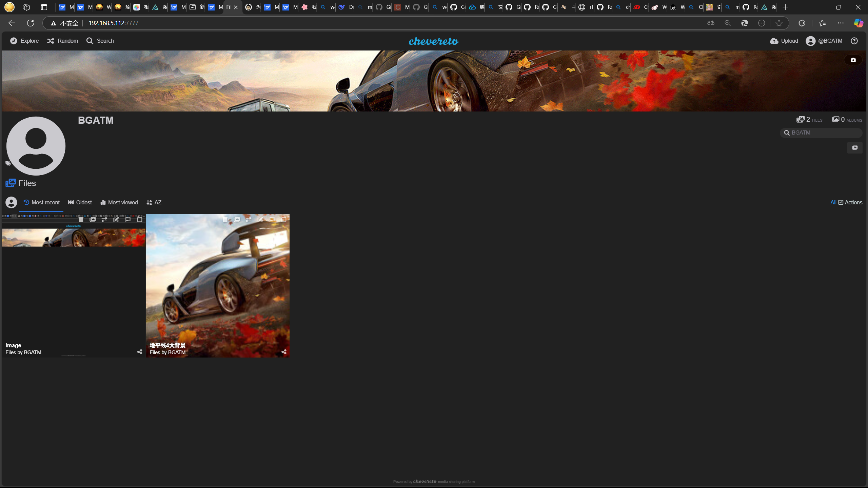Open the help question mark icon
Screen dimensions: 868x488
tap(854, 41)
